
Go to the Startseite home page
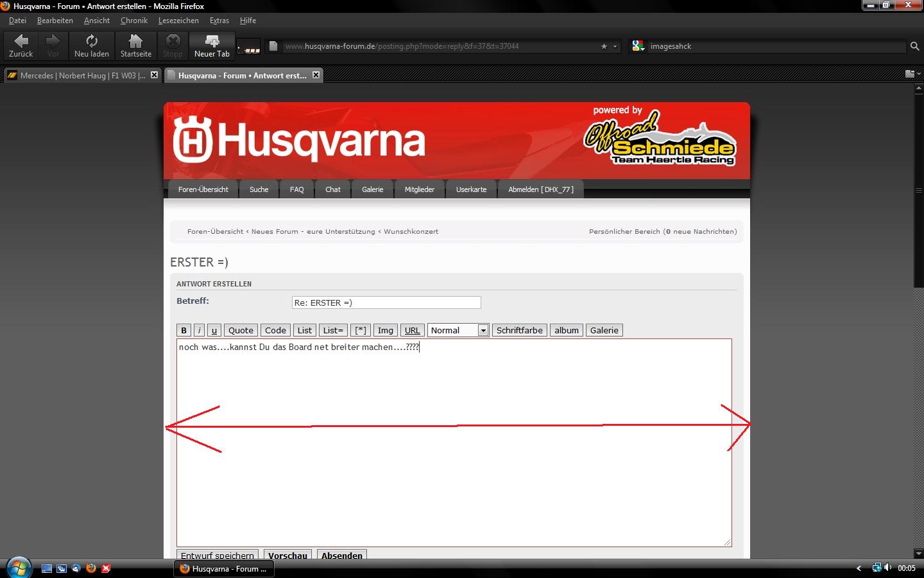[135, 45]
